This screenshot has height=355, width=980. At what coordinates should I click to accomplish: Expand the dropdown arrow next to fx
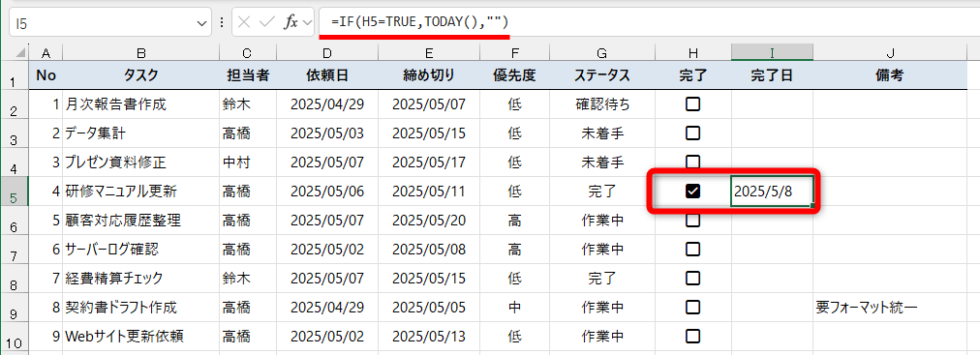[306, 23]
